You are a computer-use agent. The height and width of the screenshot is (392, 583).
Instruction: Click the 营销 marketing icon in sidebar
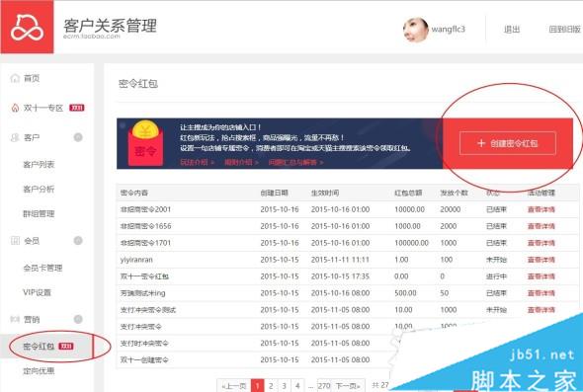pyautogui.click(x=15, y=319)
